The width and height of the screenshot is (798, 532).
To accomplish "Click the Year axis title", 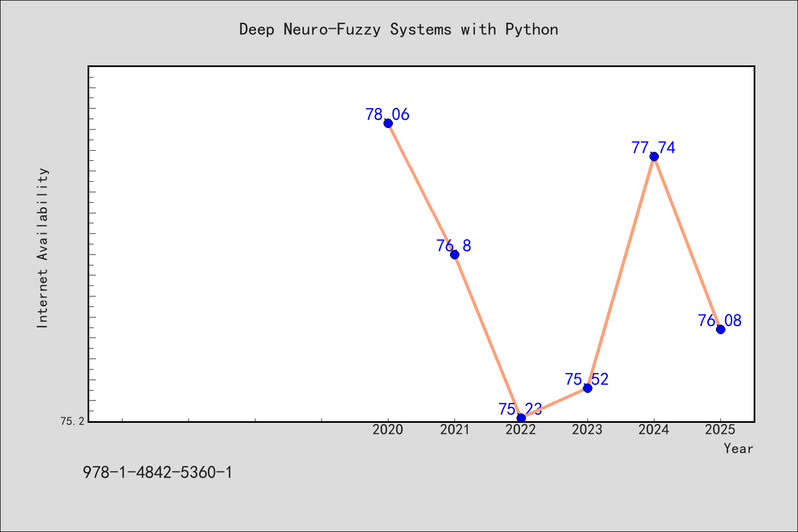I will point(739,448).
